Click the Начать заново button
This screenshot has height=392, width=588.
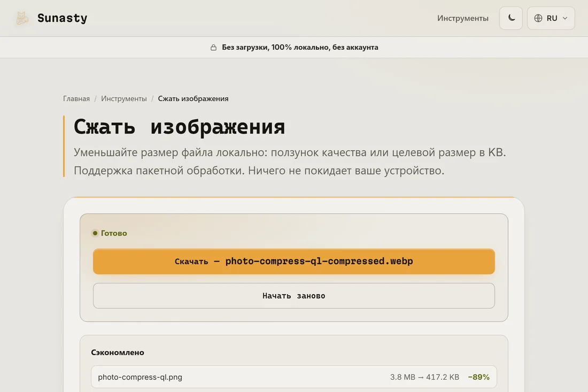294,296
